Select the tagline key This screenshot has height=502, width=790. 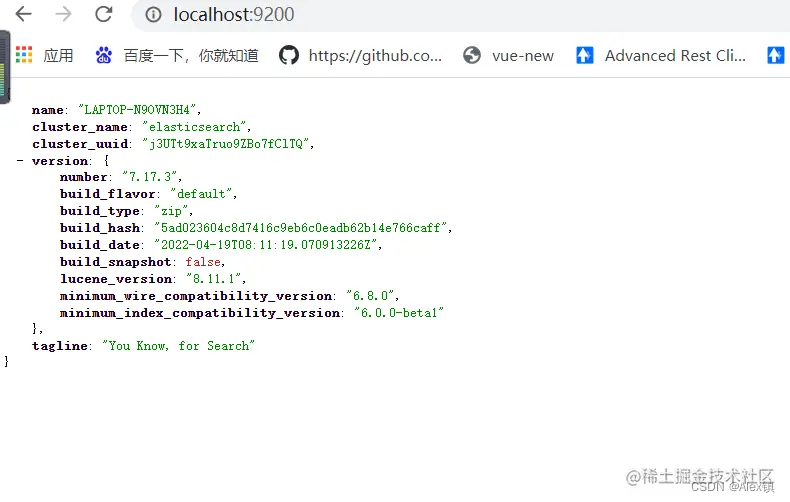(59, 346)
